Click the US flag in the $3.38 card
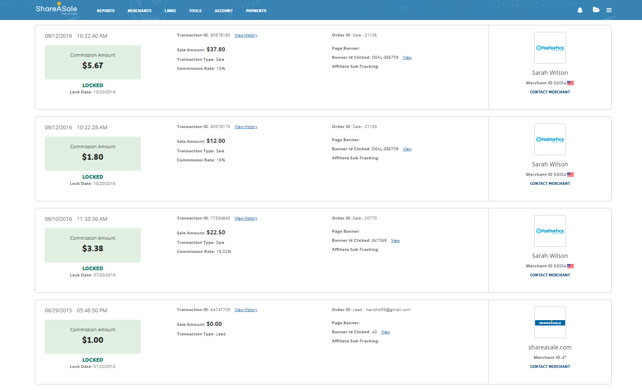Viewport: 642px width, 390px height. pos(570,266)
